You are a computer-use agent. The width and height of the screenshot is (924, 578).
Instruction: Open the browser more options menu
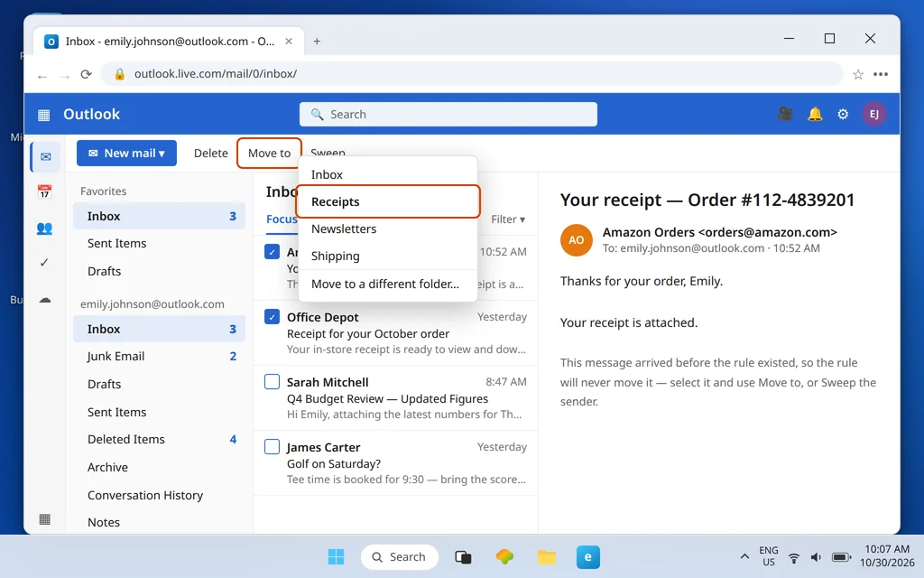tap(881, 74)
